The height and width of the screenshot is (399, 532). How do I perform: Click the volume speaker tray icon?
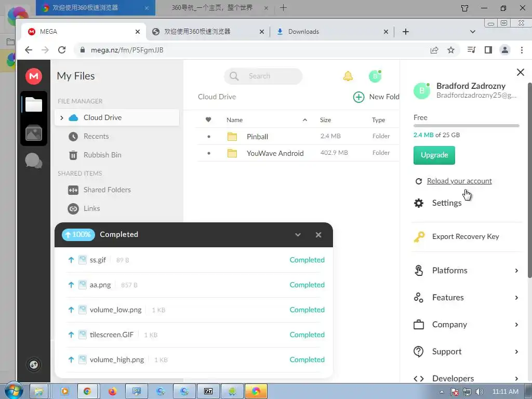click(479, 392)
